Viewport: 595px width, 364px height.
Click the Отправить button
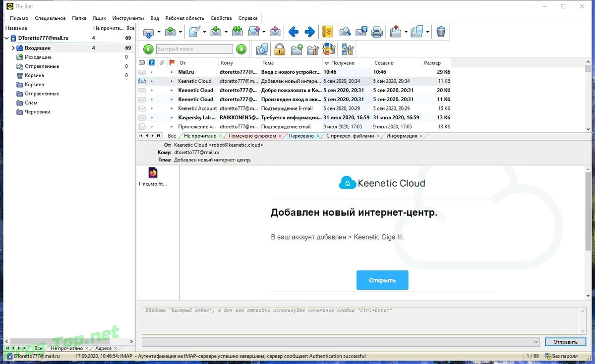pyautogui.click(x=566, y=342)
